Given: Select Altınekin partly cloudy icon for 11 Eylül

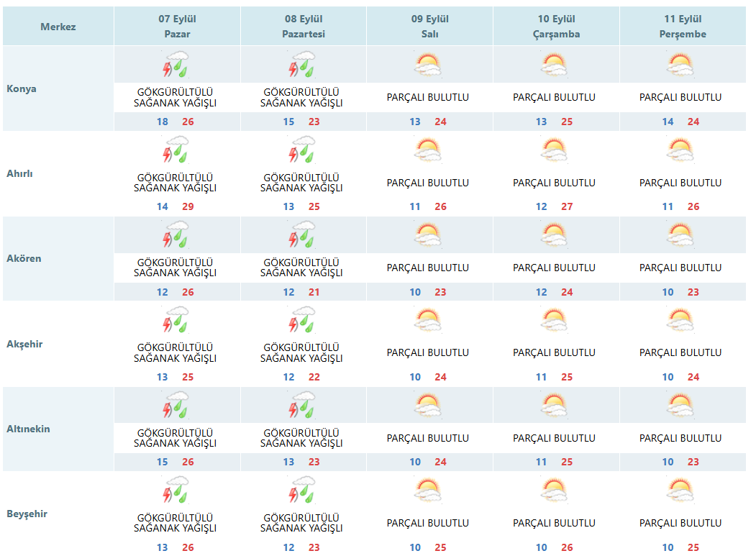Looking at the screenshot, I should pos(680,406).
